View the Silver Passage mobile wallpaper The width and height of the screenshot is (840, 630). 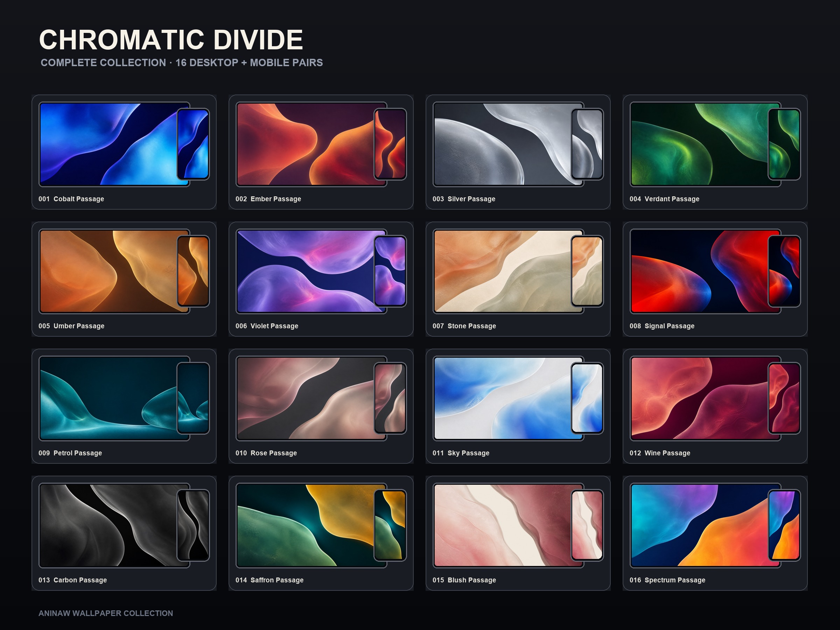click(x=587, y=144)
